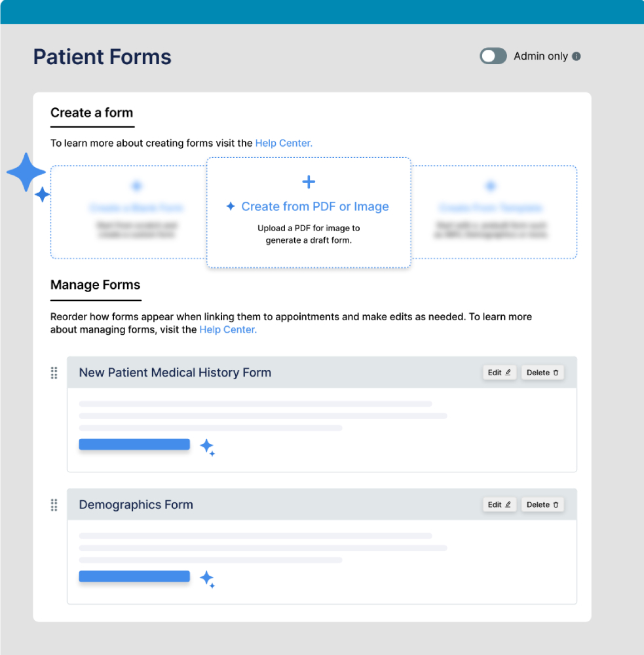Delete the New Patient Medical History Form

542,373
